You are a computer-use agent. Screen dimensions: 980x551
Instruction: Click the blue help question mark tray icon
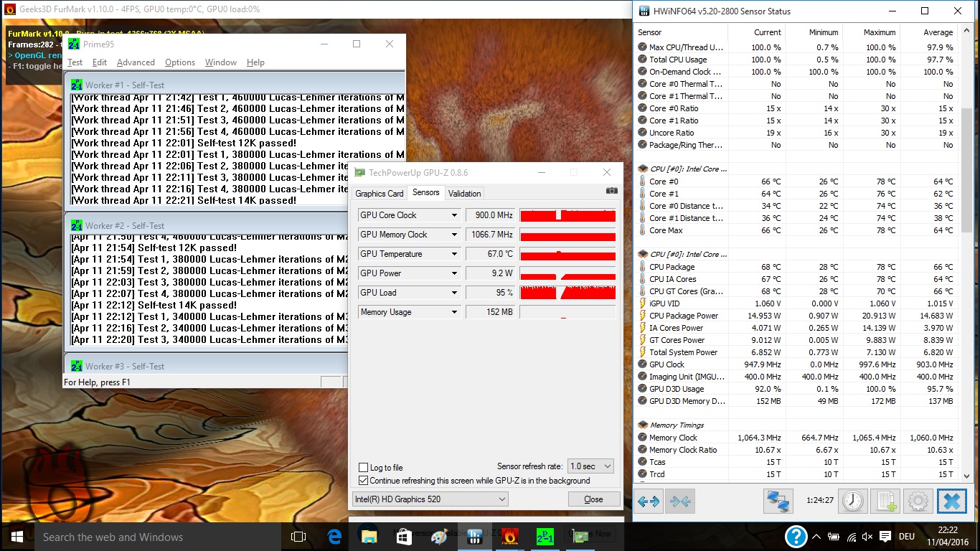pyautogui.click(x=796, y=537)
